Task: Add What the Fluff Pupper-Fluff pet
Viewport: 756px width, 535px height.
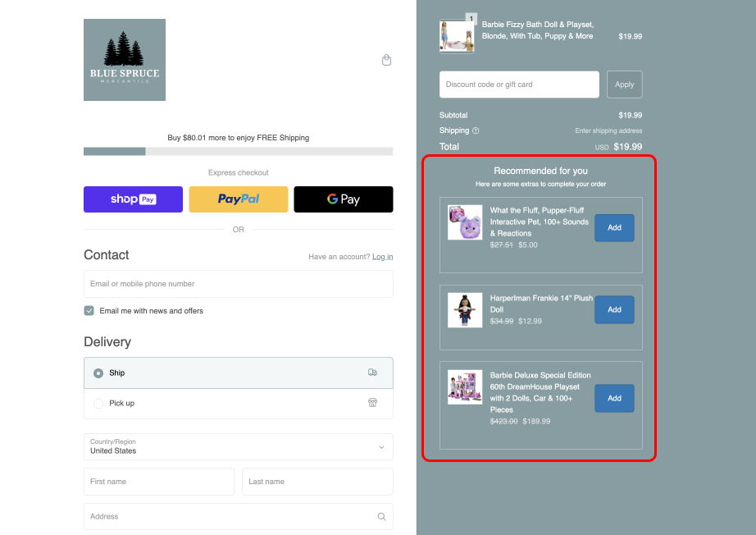Action: click(614, 227)
